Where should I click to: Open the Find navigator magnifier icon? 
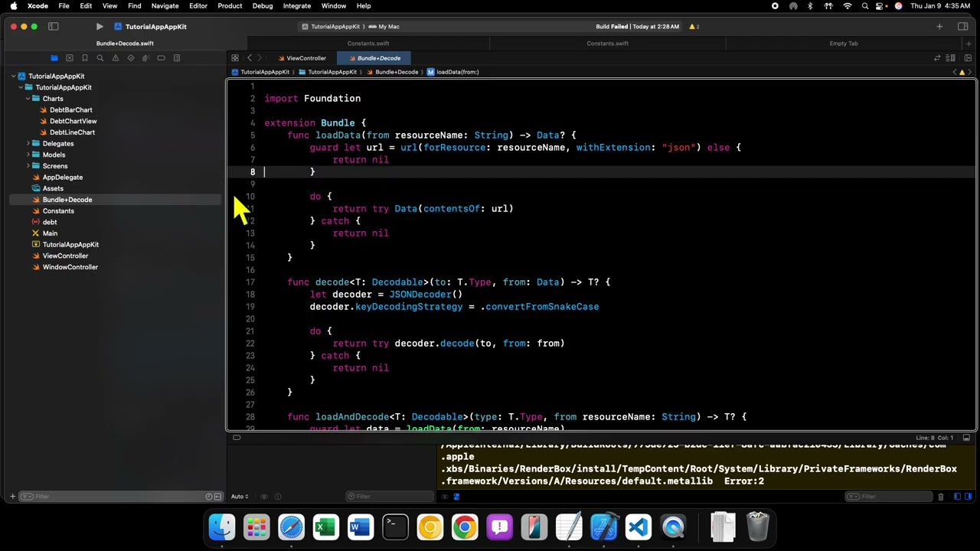[100, 58]
